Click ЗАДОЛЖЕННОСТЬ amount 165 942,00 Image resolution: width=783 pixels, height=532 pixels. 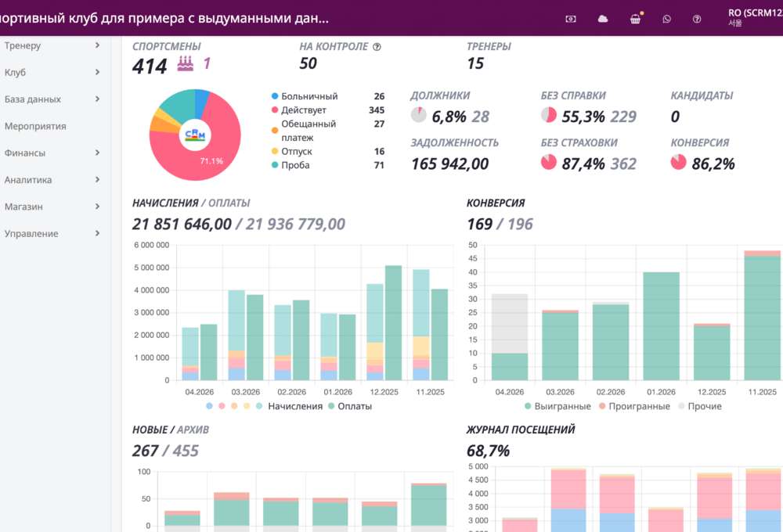tap(450, 164)
